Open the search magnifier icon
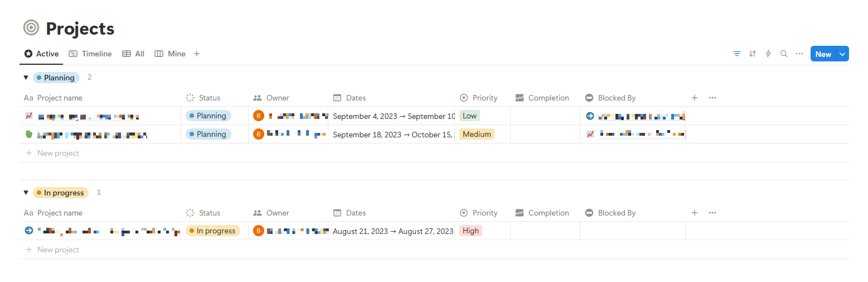The width and height of the screenshot is (868, 282). point(784,54)
